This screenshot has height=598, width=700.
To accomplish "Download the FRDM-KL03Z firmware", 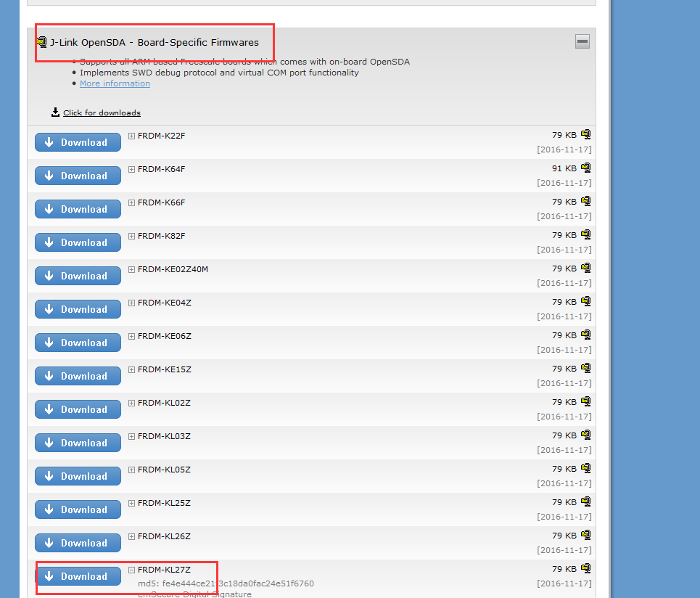I will click(x=78, y=443).
